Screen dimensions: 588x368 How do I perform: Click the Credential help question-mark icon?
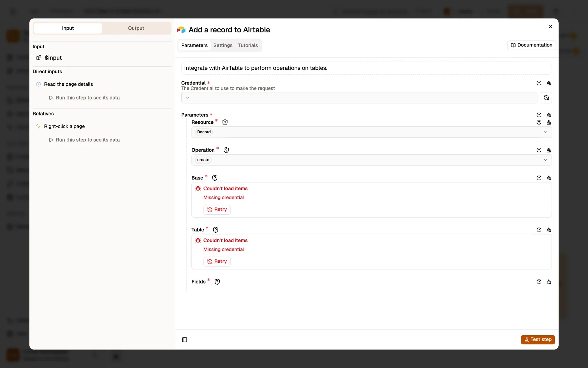click(539, 83)
